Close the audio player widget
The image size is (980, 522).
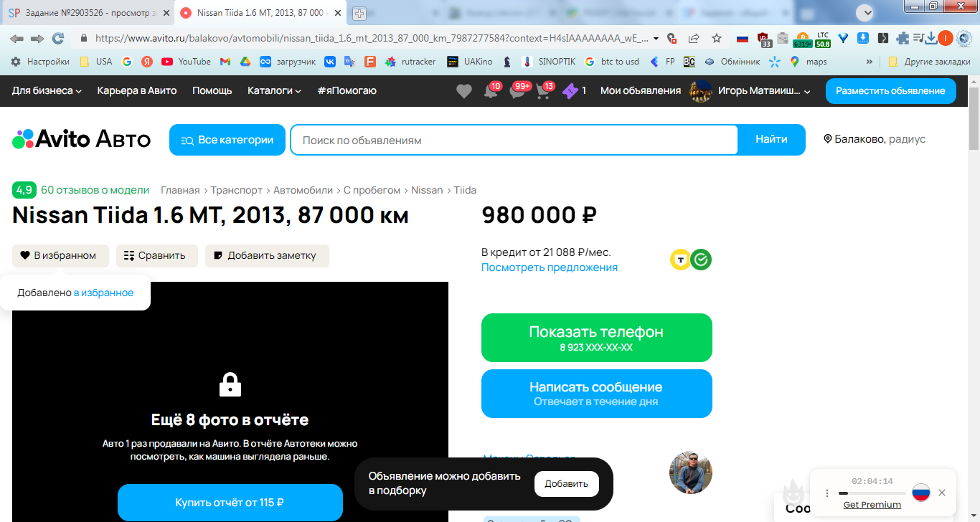tap(942, 493)
